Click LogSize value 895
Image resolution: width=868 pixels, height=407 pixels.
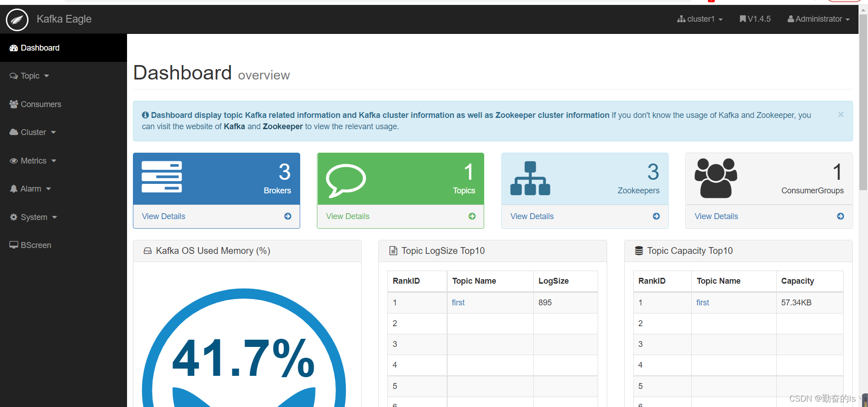point(545,303)
